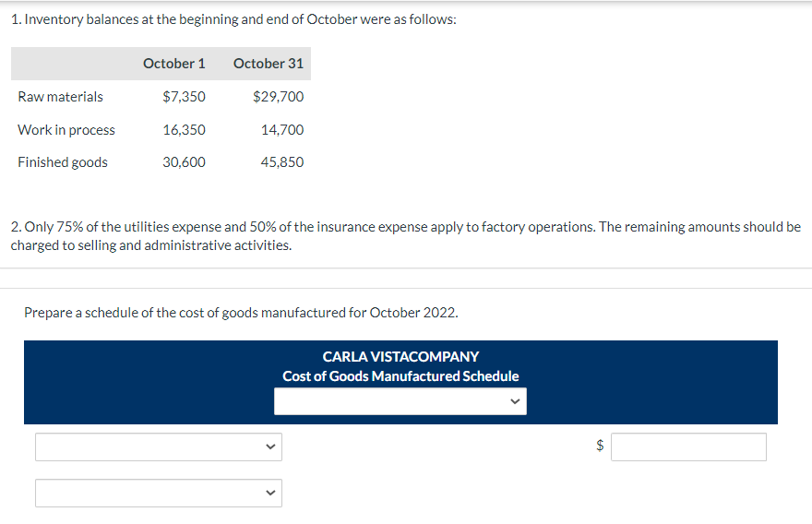Click the October 31 column header
Screen dimensions: 812x524
pos(269,64)
